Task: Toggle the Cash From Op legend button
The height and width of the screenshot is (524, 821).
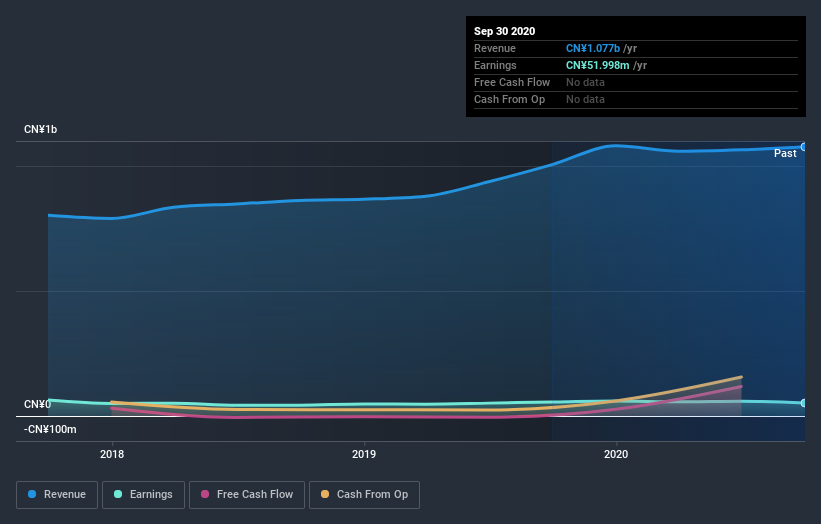Action: (x=364, y=495)
